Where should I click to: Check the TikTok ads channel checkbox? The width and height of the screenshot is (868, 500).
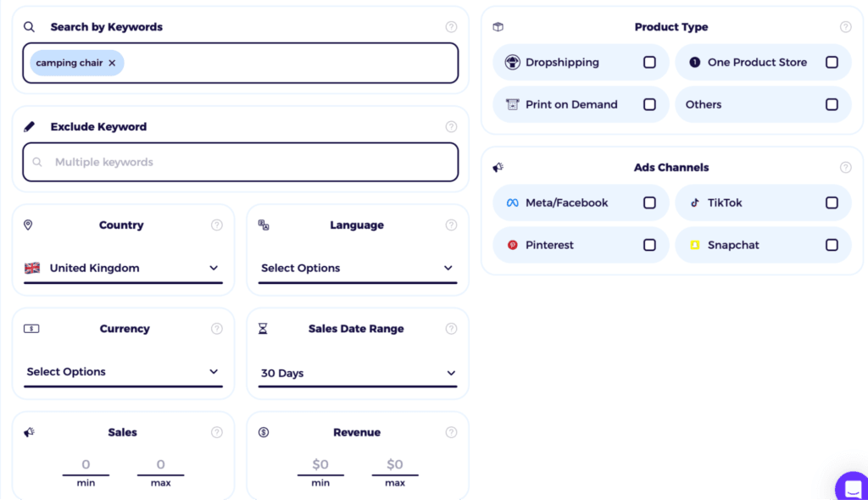[x=833, y=203]
